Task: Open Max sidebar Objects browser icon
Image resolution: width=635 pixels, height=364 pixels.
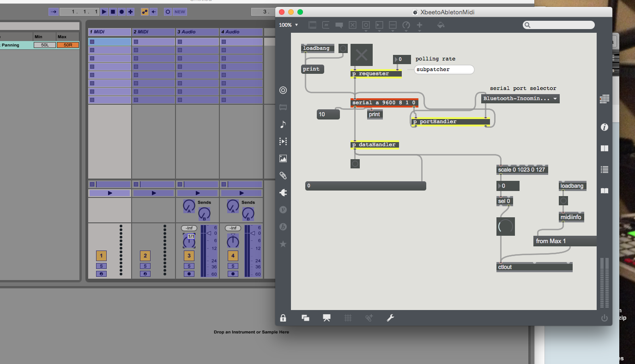Action: click(x=283, y=90)
